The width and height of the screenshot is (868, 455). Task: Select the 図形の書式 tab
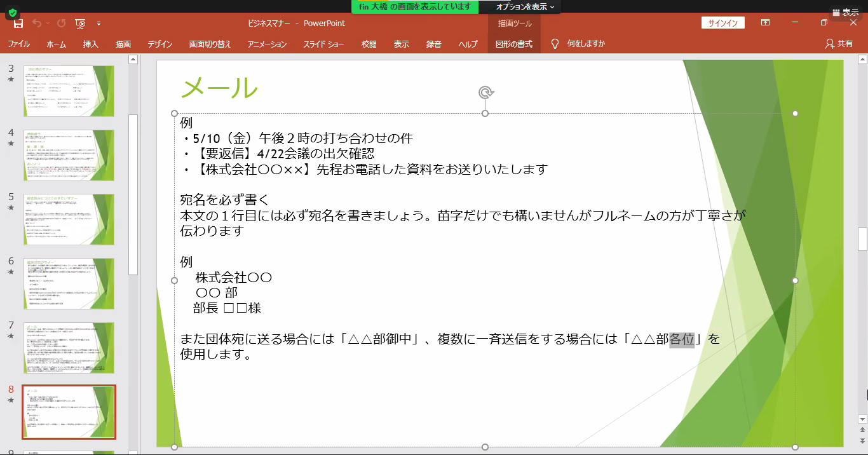[x=514, y=44]
